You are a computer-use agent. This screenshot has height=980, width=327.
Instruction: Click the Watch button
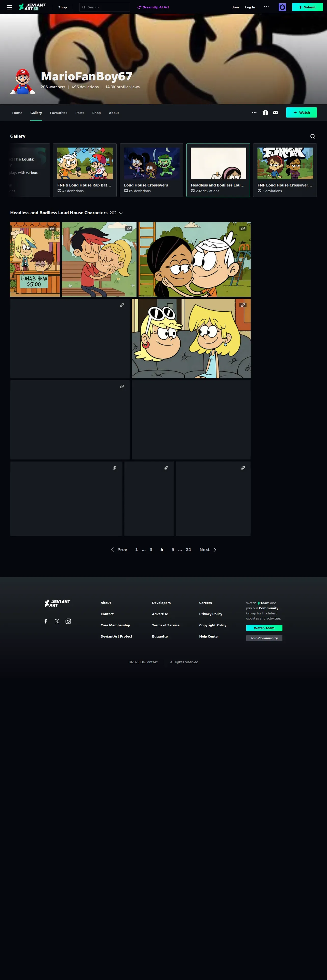pos(301,112)
